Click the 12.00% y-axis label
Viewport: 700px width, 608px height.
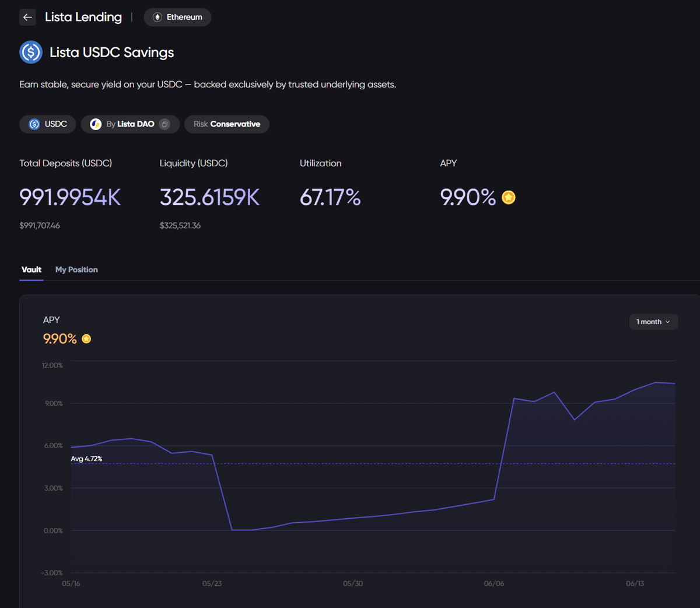pos(52,365)
